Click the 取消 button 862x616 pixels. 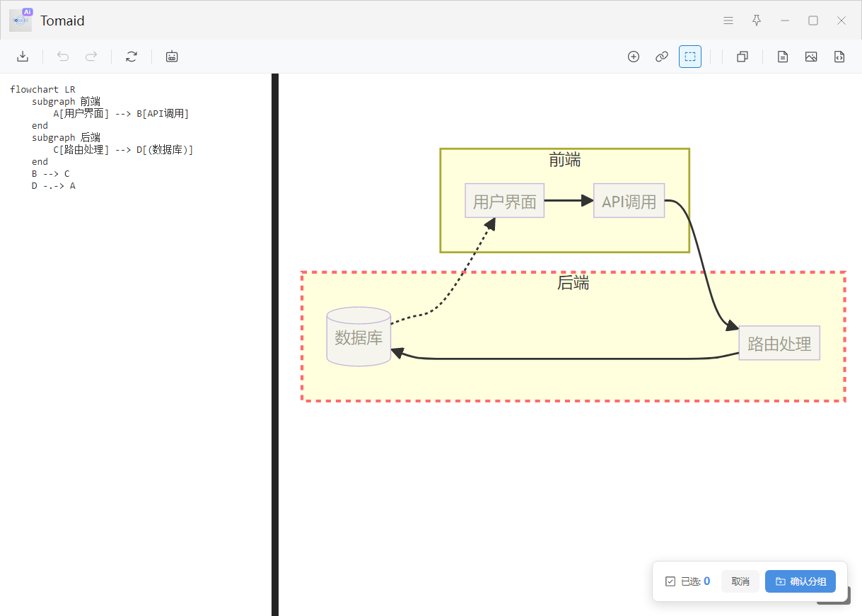coord(740,581)
